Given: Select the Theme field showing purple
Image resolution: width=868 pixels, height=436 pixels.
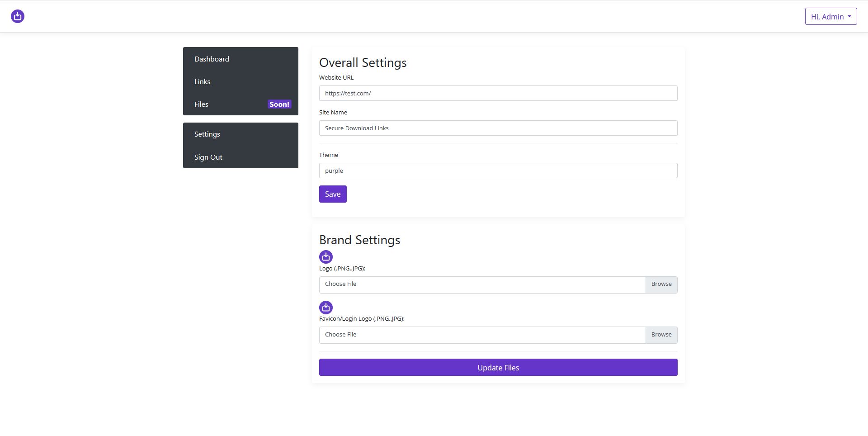Looking at the screenshot, I should 498,171.
